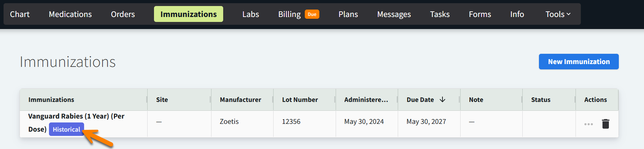Delete the Vanguard Rabies immunization (trash icon)
This screenshot has height=149, width=644.
pyautogui.click(x=605, y=124)
